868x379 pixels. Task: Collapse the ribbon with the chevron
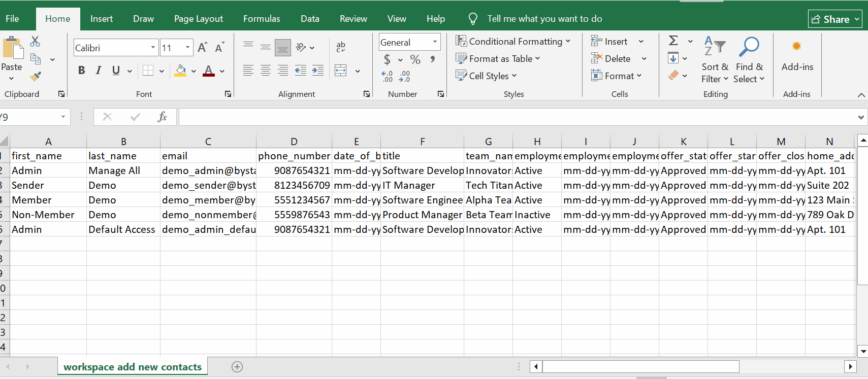tap(861, 95)
